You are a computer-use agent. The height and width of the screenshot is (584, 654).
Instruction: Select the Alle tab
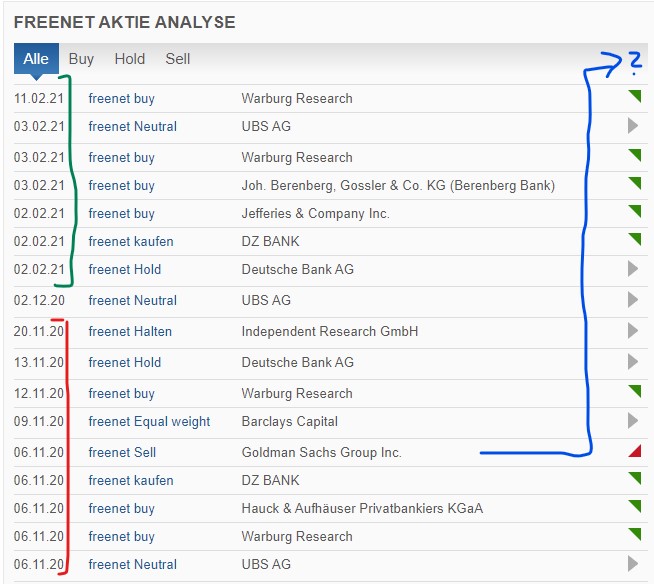[36, 59]
